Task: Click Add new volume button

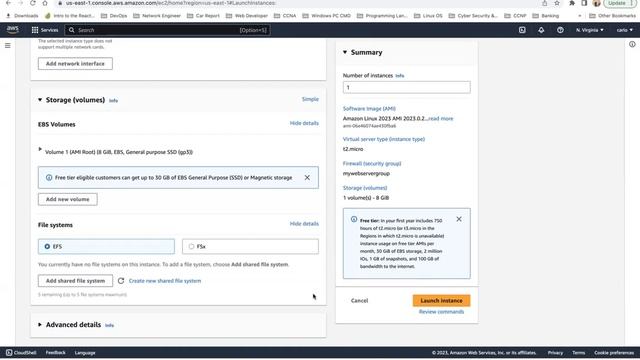Action: click(x=68, y=199)
